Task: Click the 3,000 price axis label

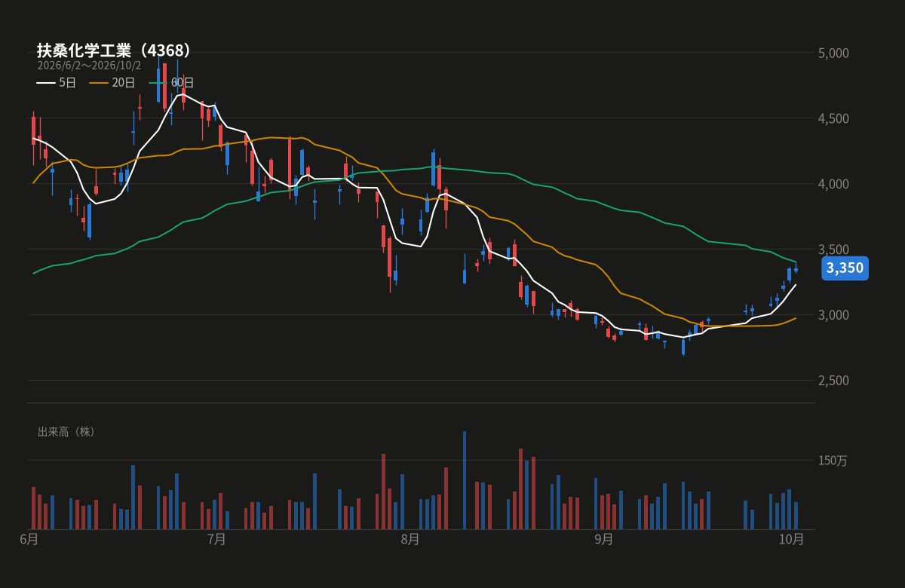Action: pyautogui.click(x=833, y=314)
